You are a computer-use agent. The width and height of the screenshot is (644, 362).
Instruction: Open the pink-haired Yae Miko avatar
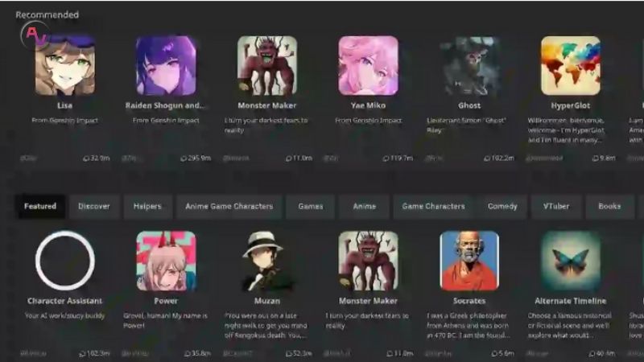pyautogui.click(x=368, y=66)
